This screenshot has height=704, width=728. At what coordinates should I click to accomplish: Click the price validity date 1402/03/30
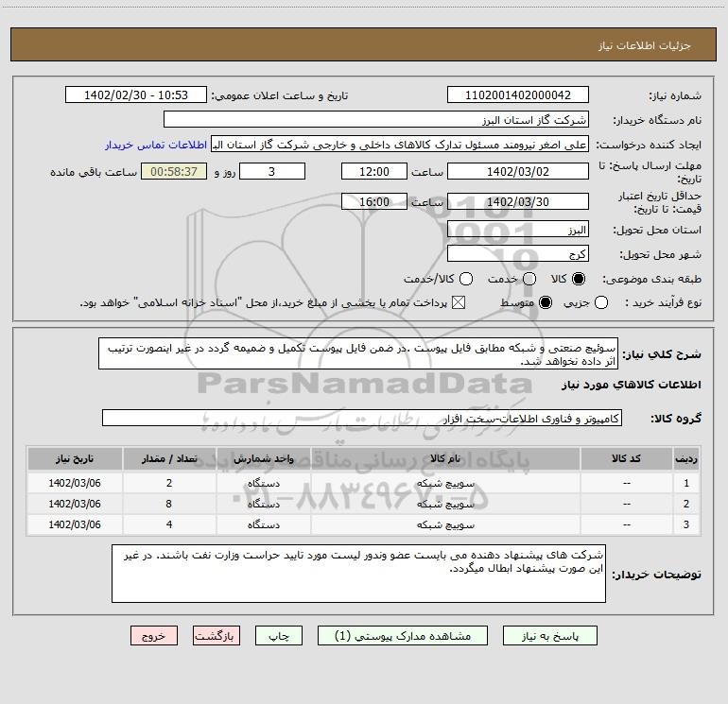coord(518,202)
